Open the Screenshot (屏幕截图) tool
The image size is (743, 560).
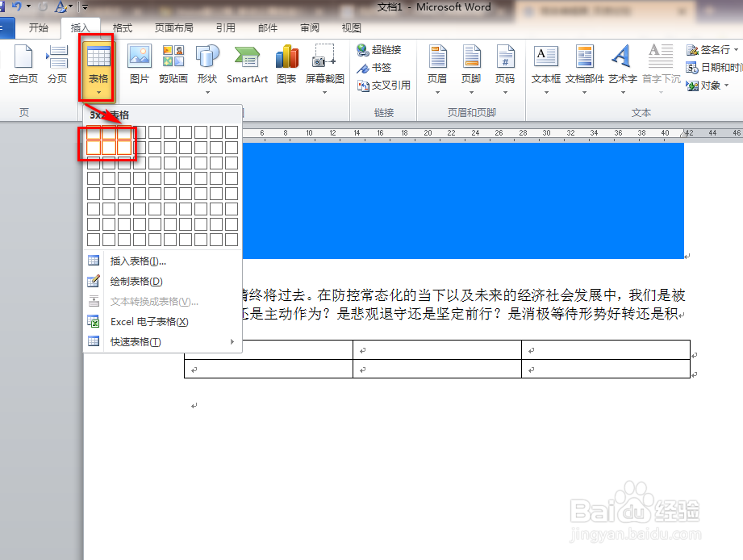pyautogui.click(x=324, y=69)
